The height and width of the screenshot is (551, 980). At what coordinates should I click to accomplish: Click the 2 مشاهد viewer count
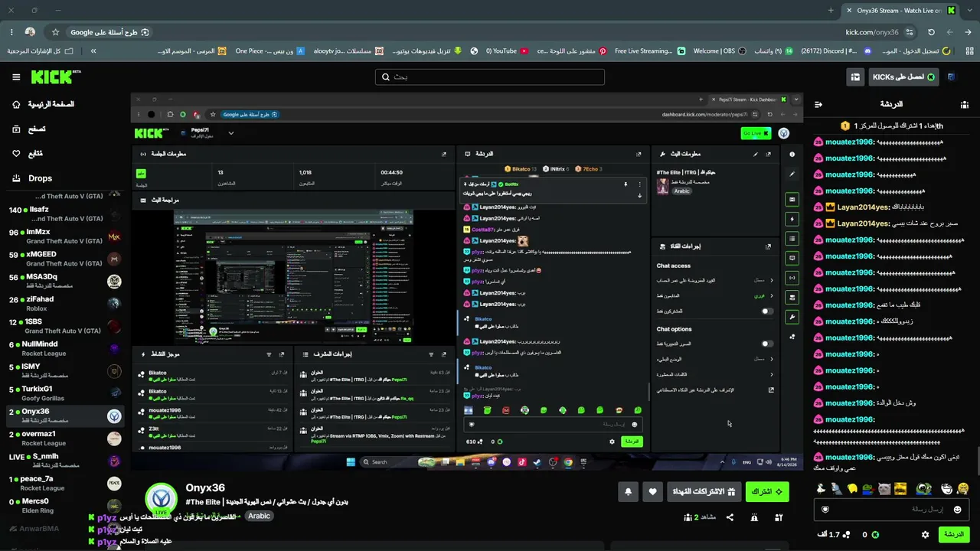coord(699,517)
